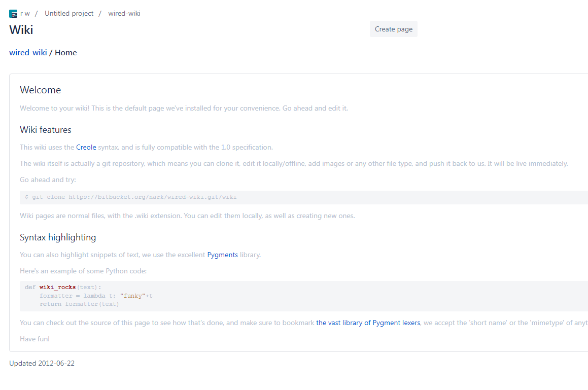This screenshot has height=390, width=588.
Task: Click the 'Welcome to your wiki!' paragraph
Action: [184, 108]
